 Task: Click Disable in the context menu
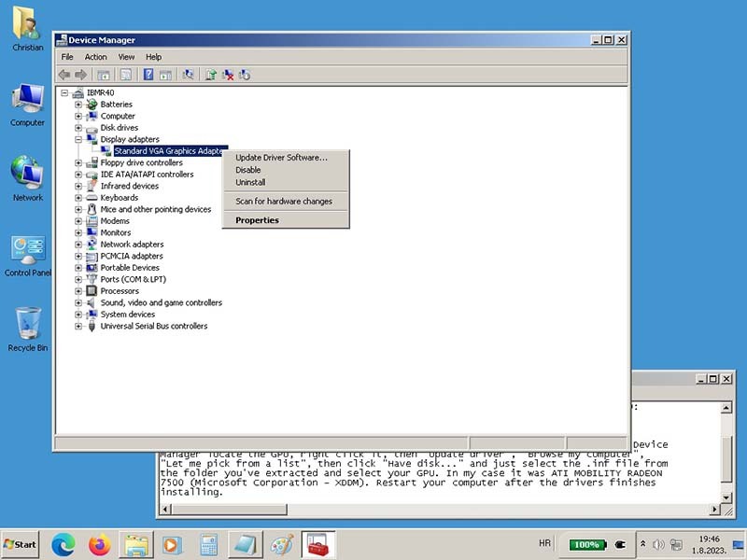pos(248,170)
